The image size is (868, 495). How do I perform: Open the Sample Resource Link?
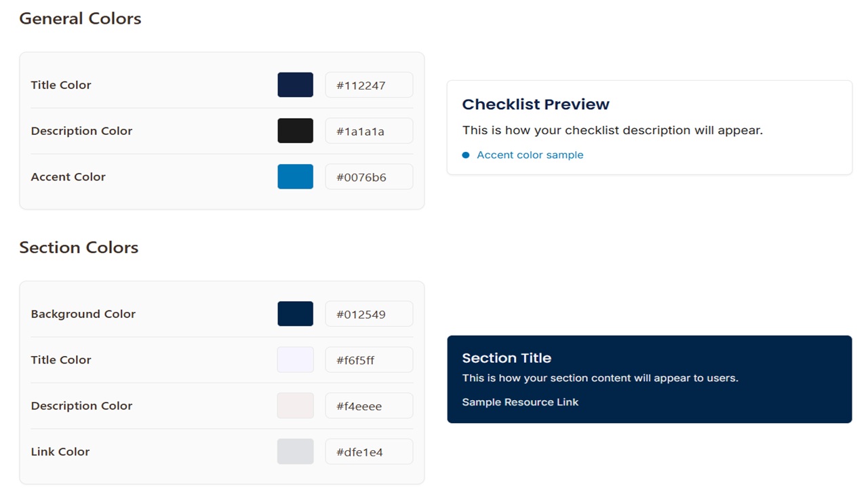coord(519,401)
